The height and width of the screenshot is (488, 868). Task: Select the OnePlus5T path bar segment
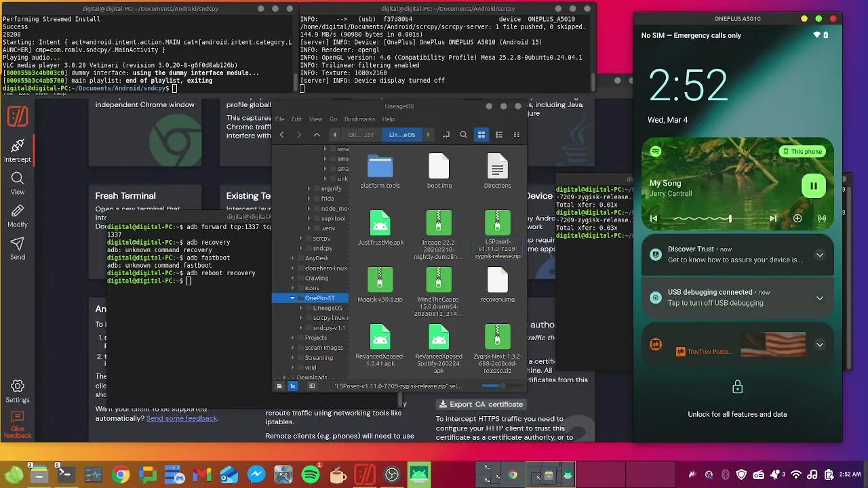361,135
